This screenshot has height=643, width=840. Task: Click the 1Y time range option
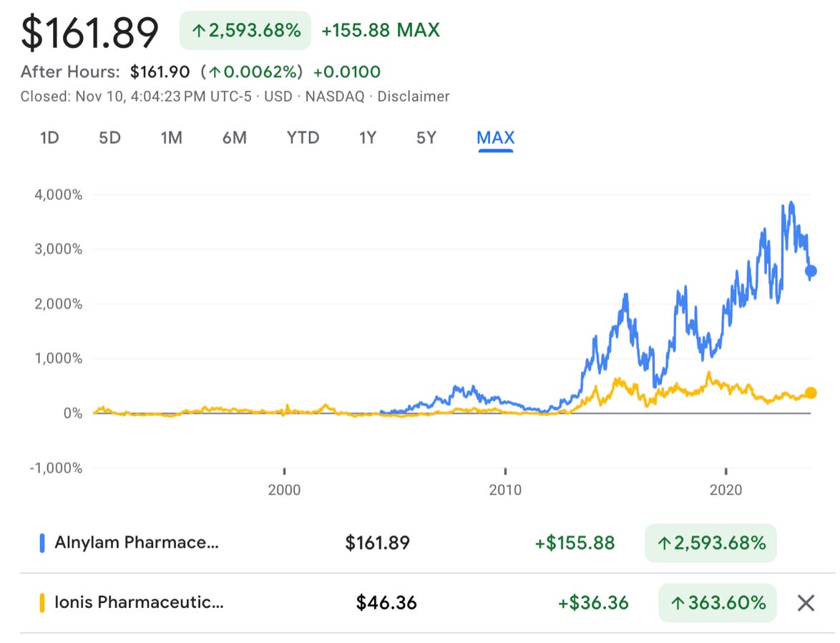point(366,137)
